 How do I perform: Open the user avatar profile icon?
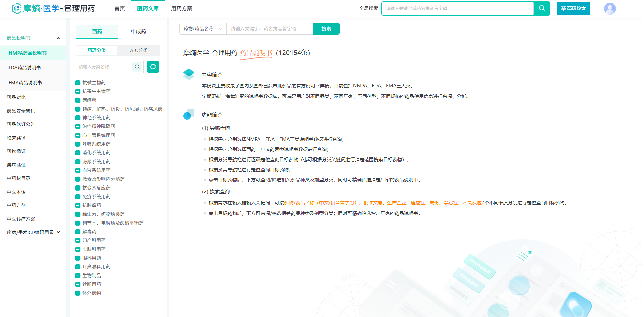click(x=610, y=9)
